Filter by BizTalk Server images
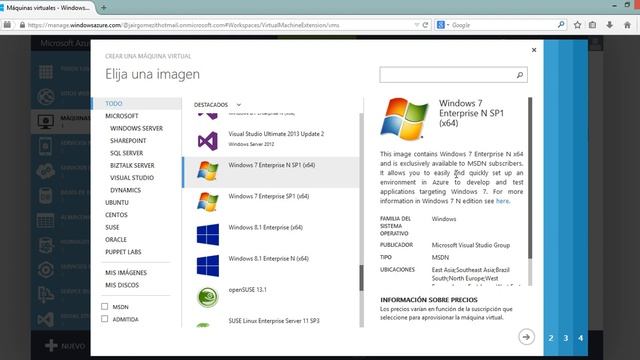The image size is (640, 360). 132,165
